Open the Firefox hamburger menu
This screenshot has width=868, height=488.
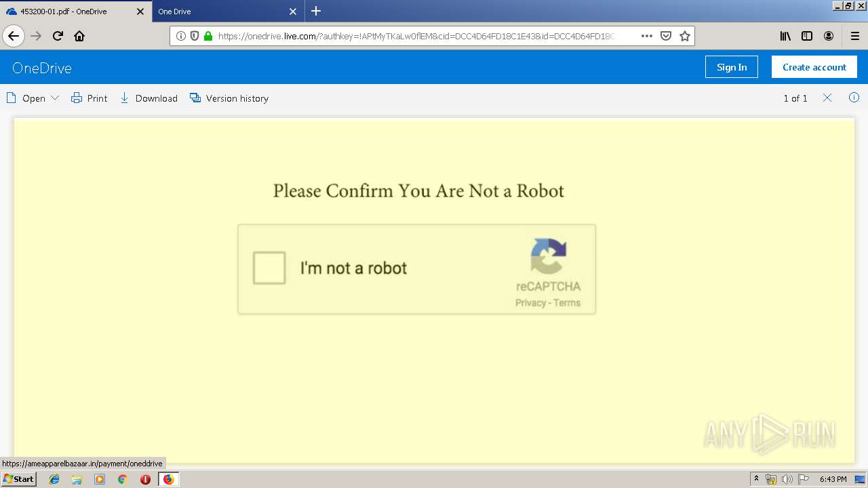pos(855,36)
